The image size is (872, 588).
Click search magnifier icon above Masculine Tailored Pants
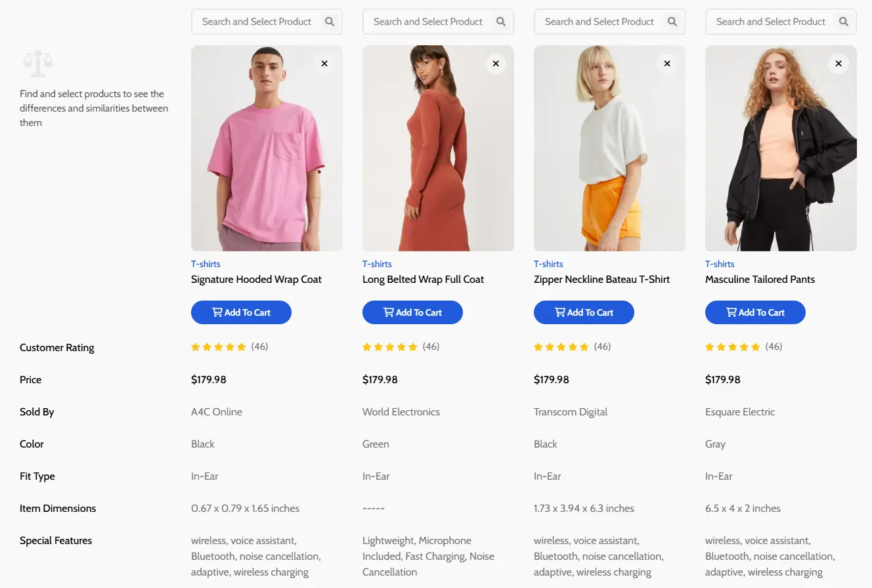coord(844,22)
